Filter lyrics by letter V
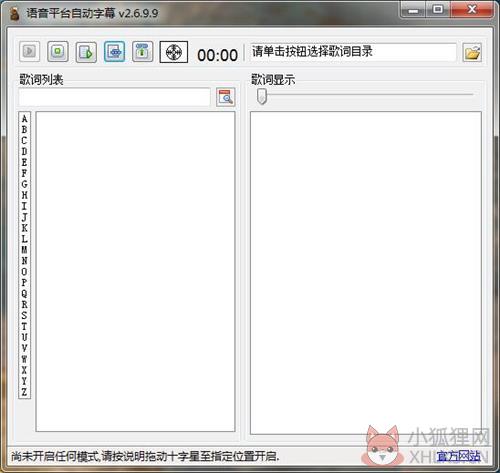Screen dimensions: 500x473 (x=24, y=348)
